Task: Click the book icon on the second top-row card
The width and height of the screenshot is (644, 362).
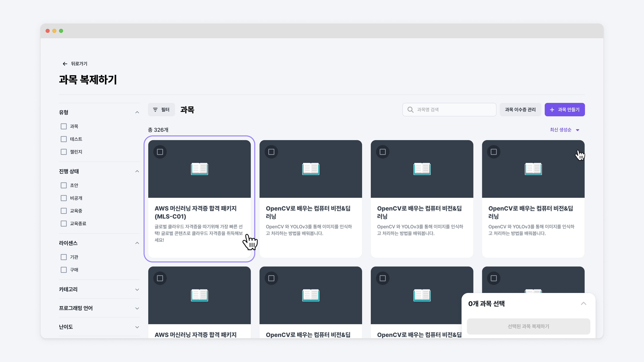Action: 311,169
